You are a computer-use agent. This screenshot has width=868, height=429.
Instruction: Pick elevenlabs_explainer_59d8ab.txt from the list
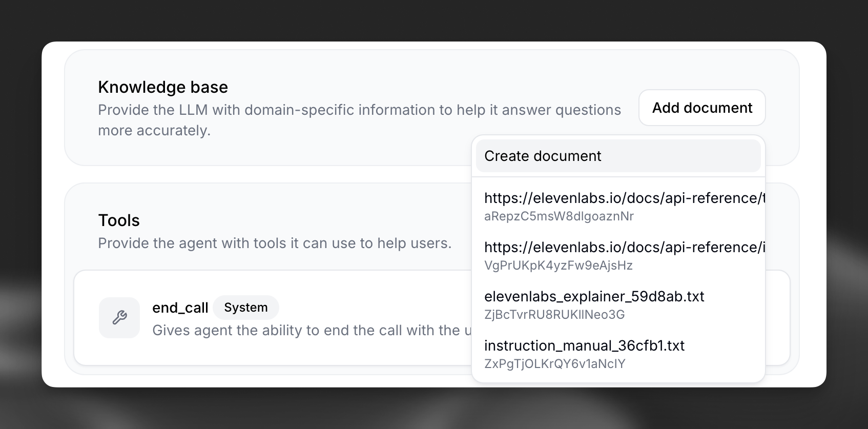594,296
